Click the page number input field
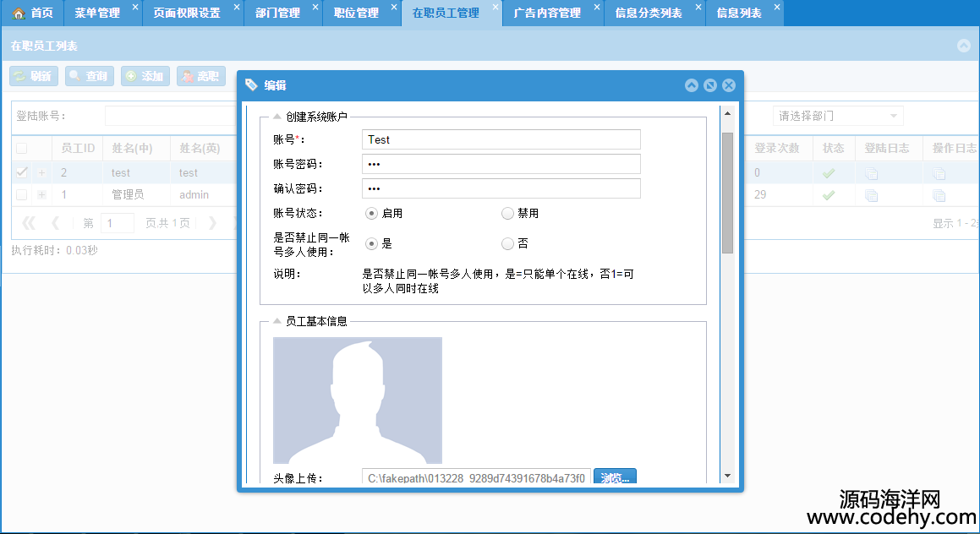The height and width of the screenshot is (534, 980). [x=118, y=223]
